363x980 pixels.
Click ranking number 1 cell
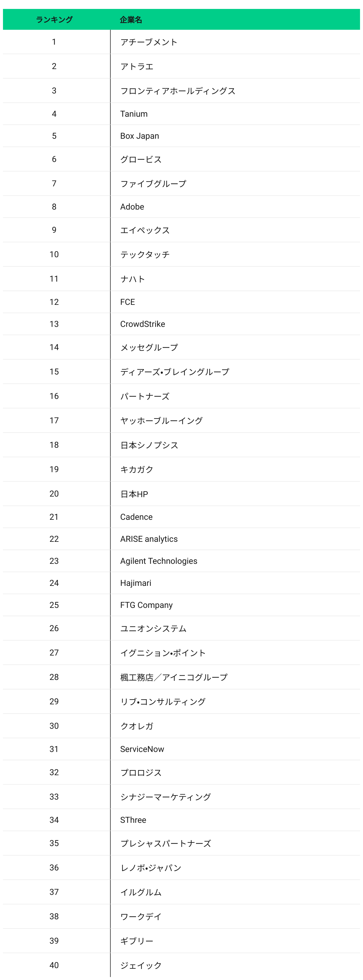pos(54,42)
